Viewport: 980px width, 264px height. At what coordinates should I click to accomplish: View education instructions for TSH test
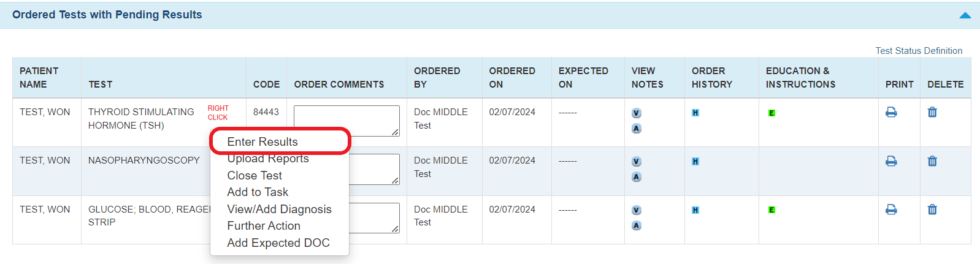(x=771, y=113)
